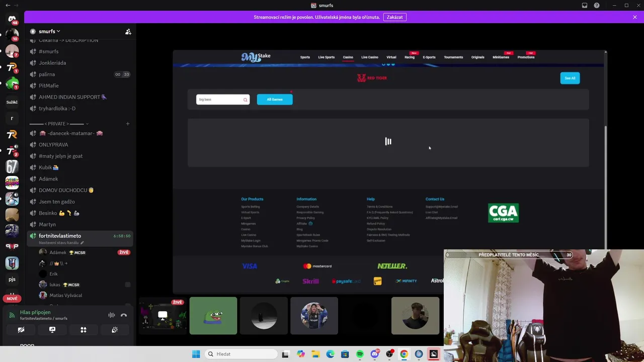Open Spotify from the taskbar

[360, 354]
